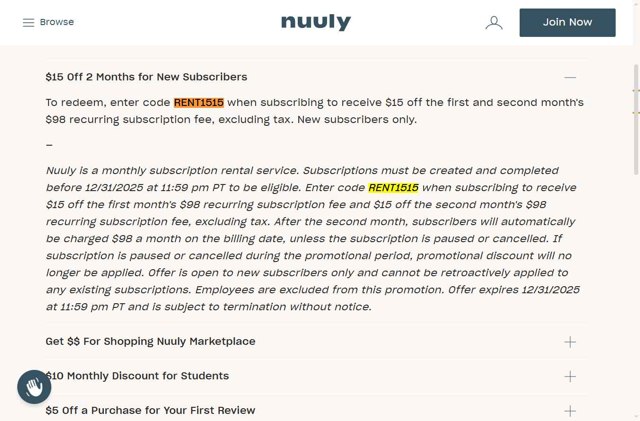Click the Browse label in header
Viewport: 640px width, 421px height.
click(57, 22)
